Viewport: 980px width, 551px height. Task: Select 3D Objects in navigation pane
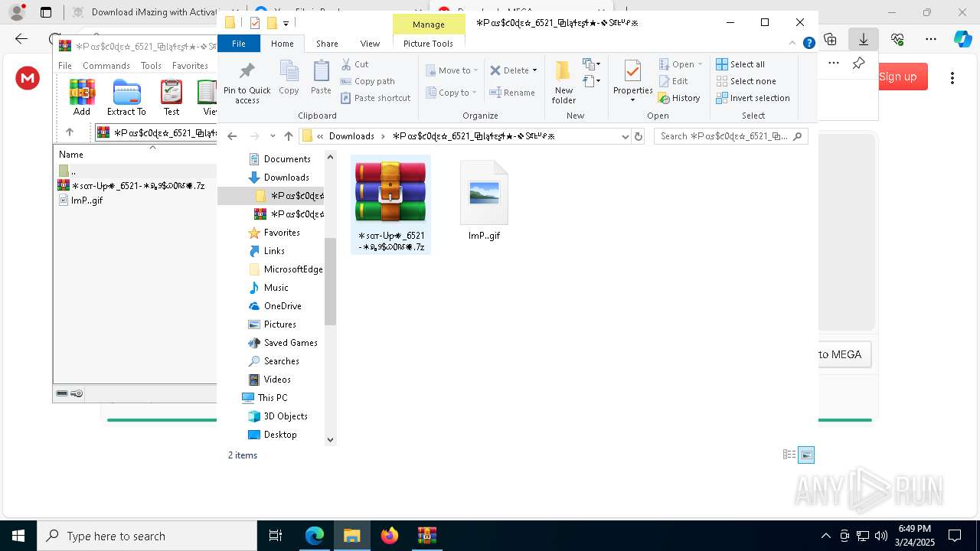pos(286,416)
